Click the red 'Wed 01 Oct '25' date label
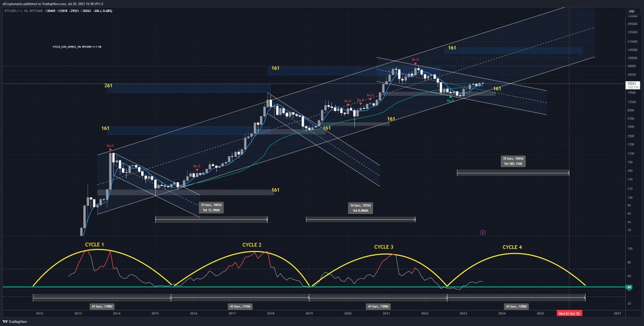The width and height of the screenshot is (644, 326). [x=569, y=313]
